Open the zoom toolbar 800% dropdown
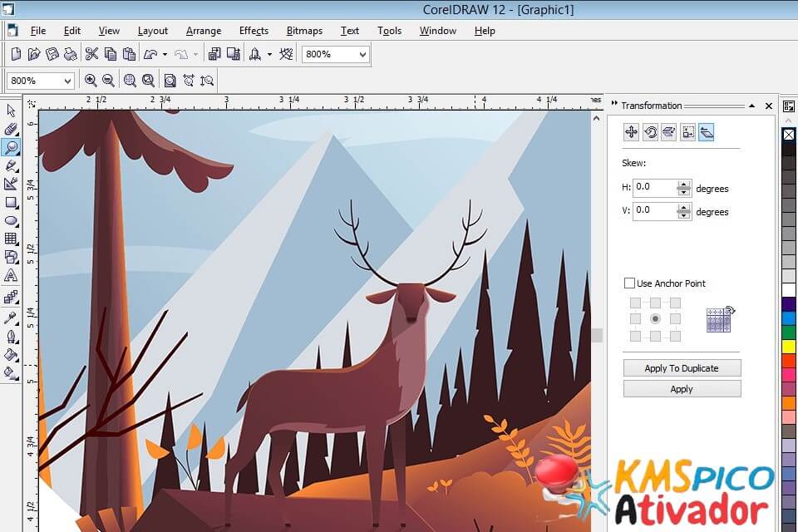798x532 pixels. click(67, 81)
